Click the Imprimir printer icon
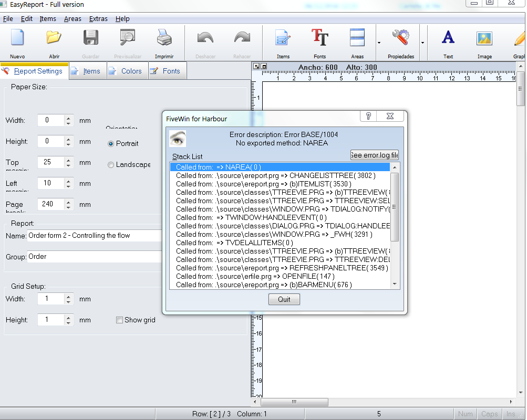 pos(164,37)
